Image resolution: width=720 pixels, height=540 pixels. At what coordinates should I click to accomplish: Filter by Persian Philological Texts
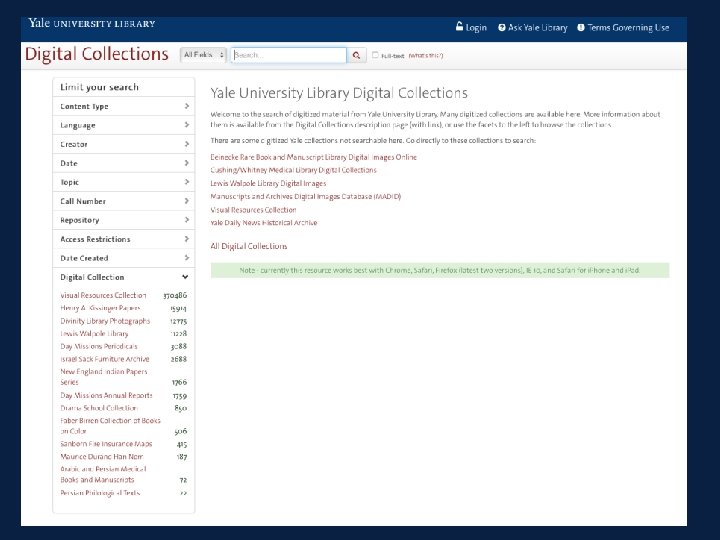point(100,493)
